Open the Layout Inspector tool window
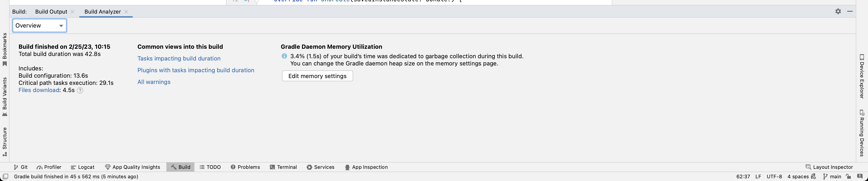 pyautogui.click(x=829, y=167)
